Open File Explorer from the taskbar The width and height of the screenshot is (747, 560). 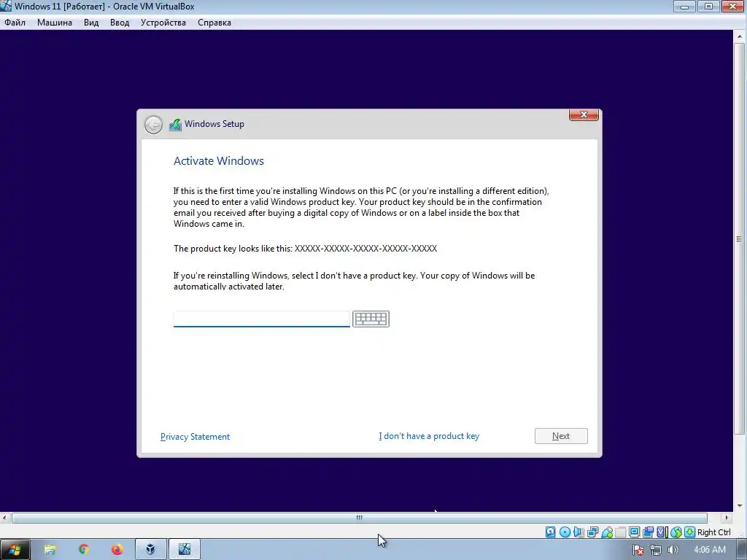pos(50,550)
